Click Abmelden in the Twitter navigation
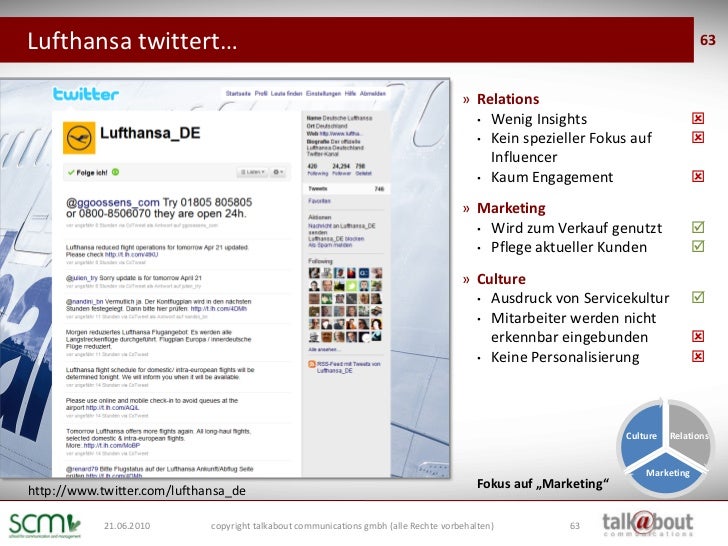Viewport: 728px width, 546px height. [x=372, y=93]
